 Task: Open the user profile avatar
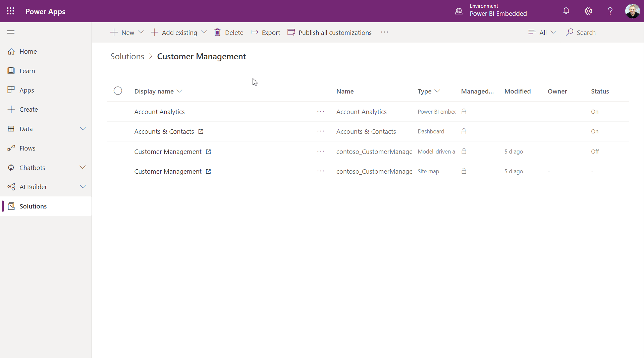coord(632,11)
